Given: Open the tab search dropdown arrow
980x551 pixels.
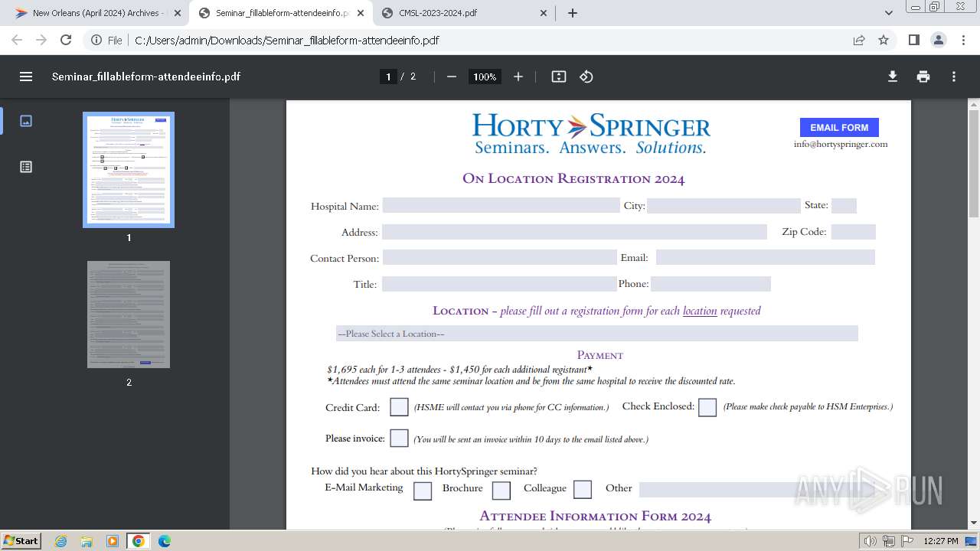Looking at the screenshot, I should pyautogui.click(x=889, y=13).
